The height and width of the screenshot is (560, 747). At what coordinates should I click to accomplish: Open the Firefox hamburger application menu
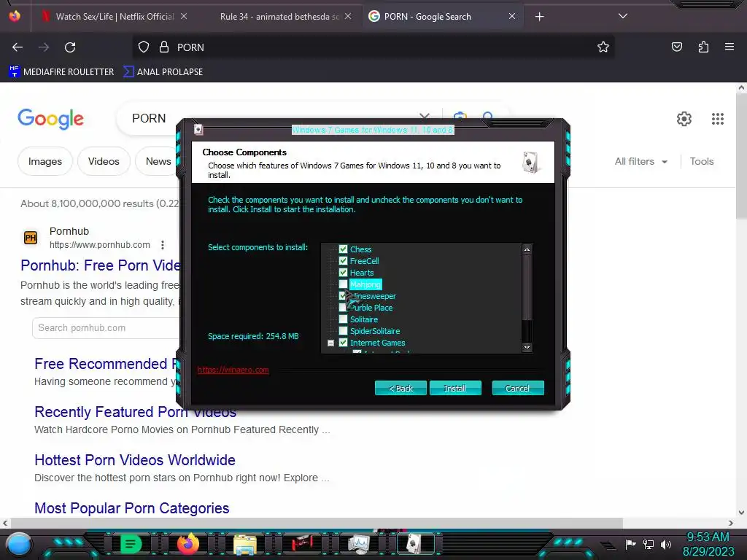[x=729, y=47]
